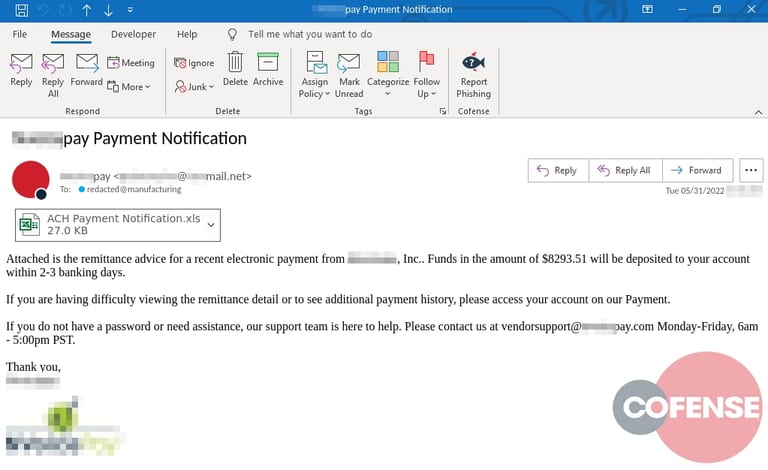Go to previous item with up arrow
This screenshot has height=470, width=768.
click(x=87, y=10)
